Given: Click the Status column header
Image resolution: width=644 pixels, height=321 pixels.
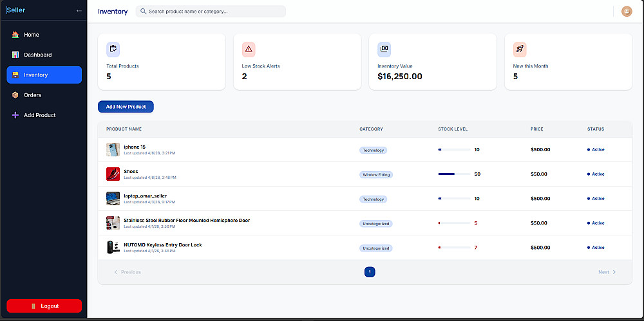Looking at the screenshot, I should click(x=596, y=129).
